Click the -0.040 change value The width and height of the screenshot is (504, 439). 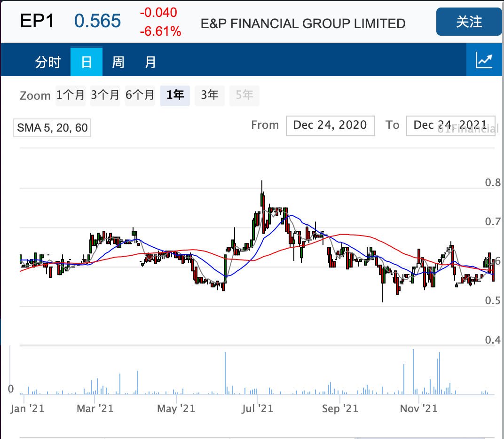coord(158,13)
